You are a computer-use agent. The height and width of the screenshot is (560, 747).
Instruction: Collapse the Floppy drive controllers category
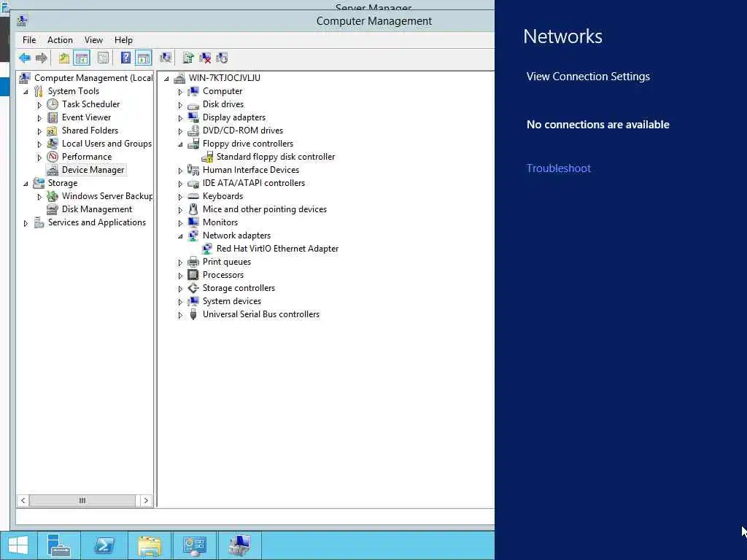(180, 144)
